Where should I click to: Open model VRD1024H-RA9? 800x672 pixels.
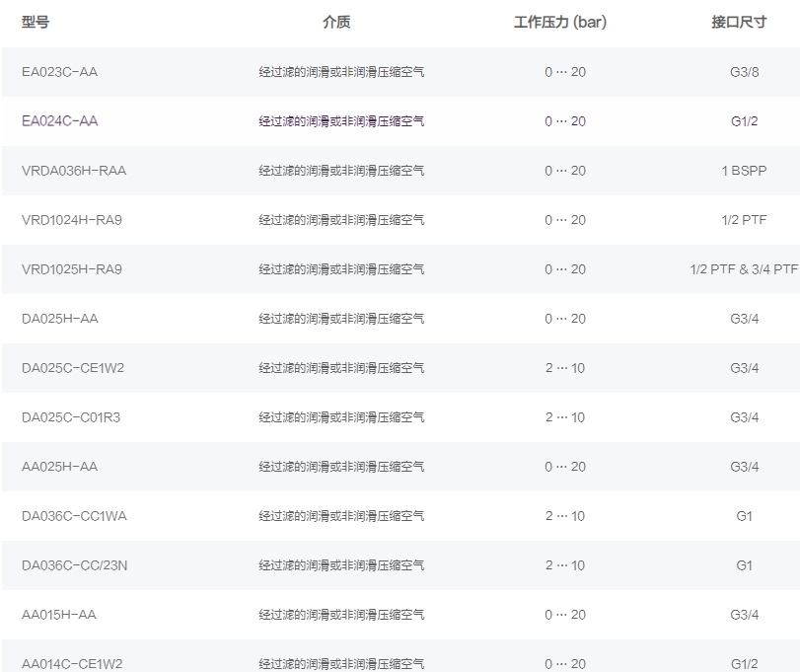tap(71, 220)
